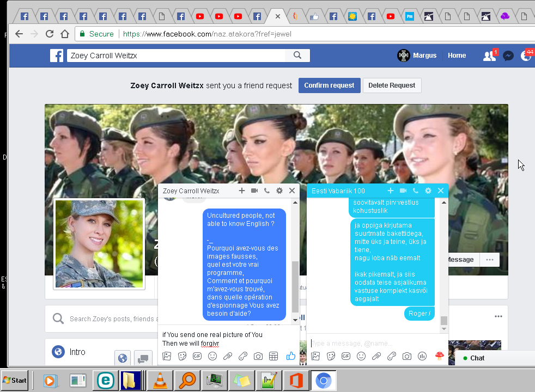Image resolution: width=535 pixels, height=392 pixels.
Task: Open options gear in Zoey Carroll Weitzx chat
Action: (279, 191)
